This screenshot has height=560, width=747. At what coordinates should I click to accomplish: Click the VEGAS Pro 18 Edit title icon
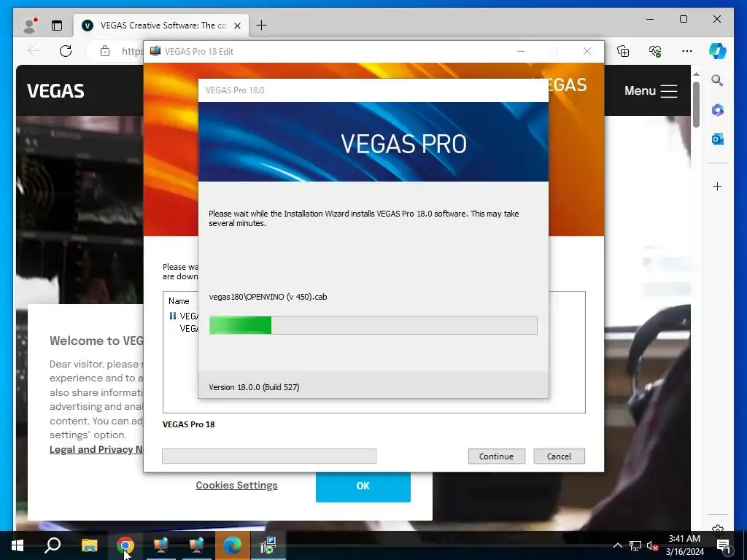point(155,51)
